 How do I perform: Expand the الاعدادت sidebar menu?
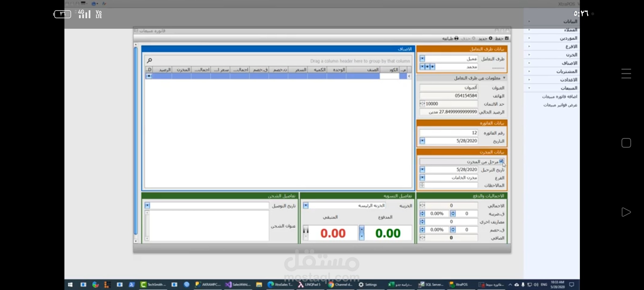click(552, 80)
